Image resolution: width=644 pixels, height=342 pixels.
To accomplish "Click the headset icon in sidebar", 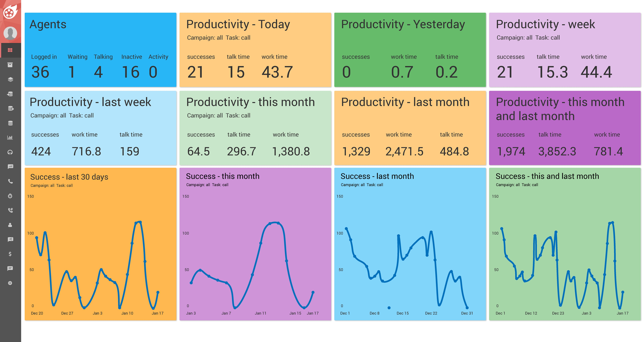I will (x=10, y=152).
